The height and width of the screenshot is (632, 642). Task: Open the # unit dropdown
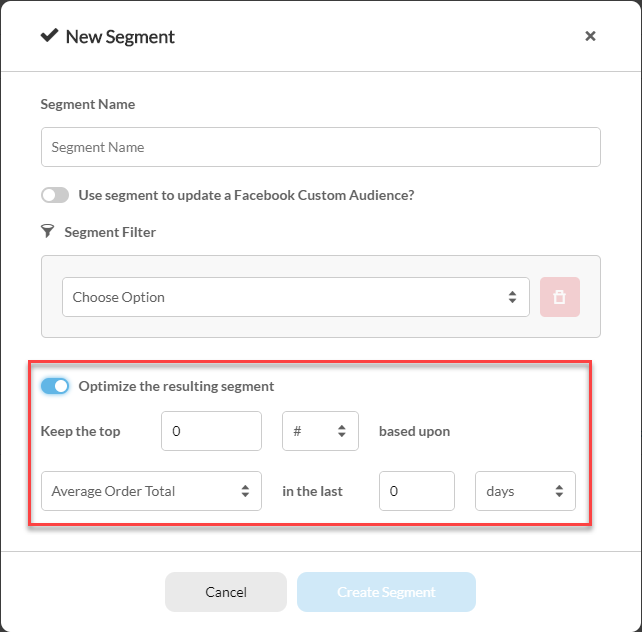click(320, 431)
